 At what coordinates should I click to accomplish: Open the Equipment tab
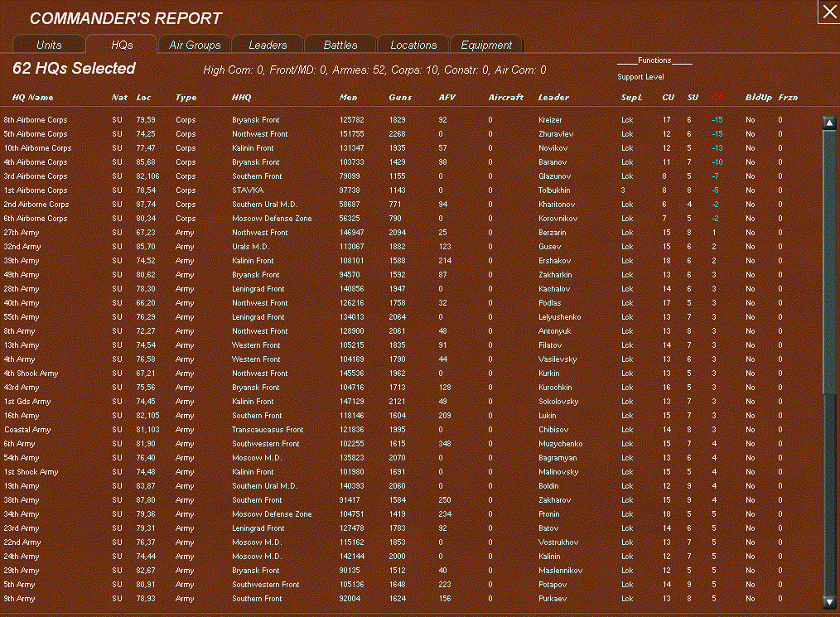point(486,45)
